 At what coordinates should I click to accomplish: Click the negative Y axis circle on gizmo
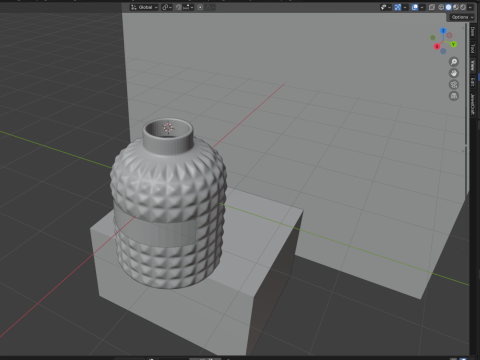(x=433, y=38)
